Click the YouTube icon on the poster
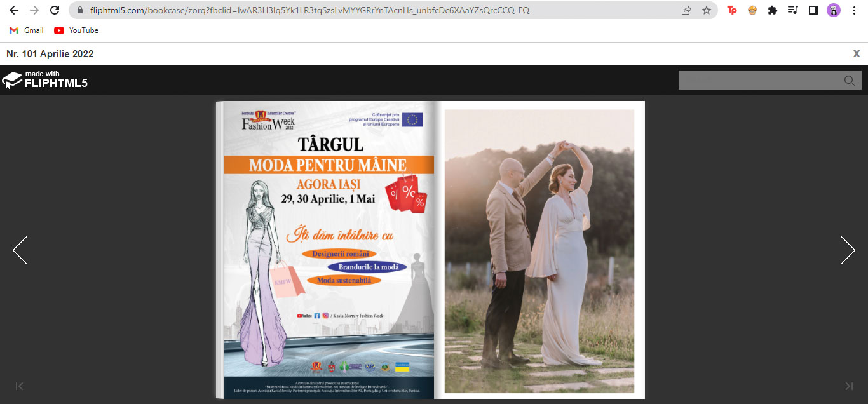Image resolution: width=868 pixels, height=404 pixels. coord(304,316)
